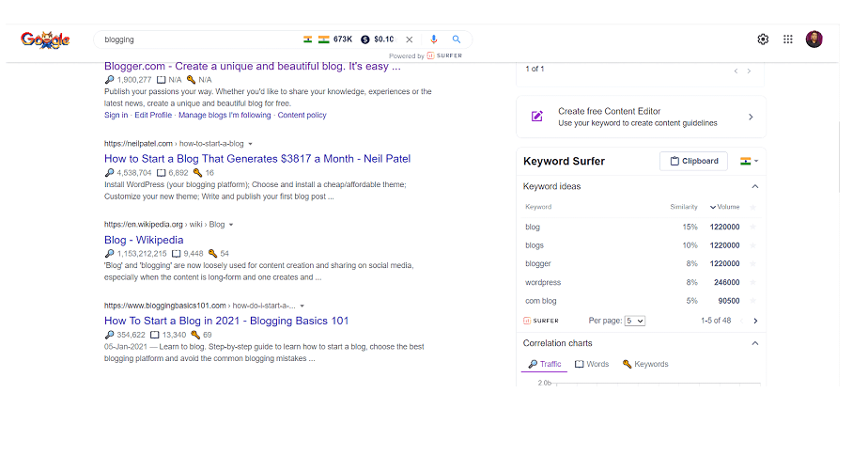Sort by the Similarity column header
The image size is (868, 456).
[684, 207]
